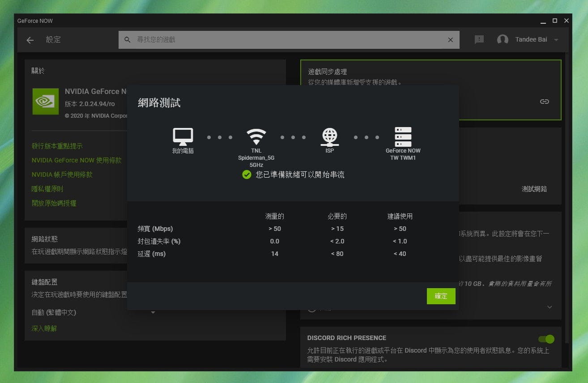Toggle the Discord Rich Presence switch
588x383 pixels.
[546, 339]
